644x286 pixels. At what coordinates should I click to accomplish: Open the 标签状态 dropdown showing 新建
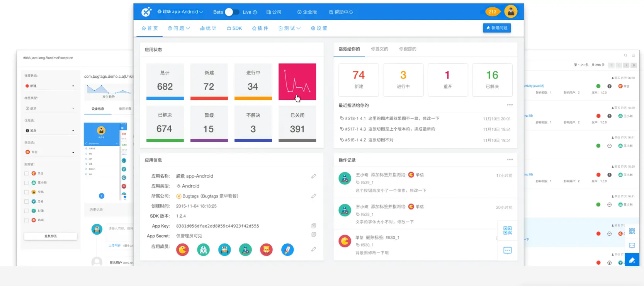tap(50, 86)
